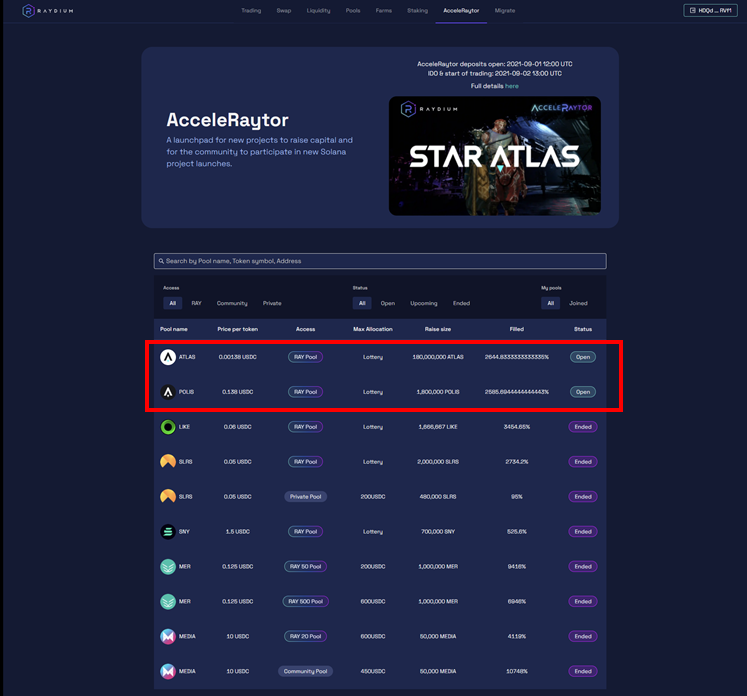Viewport: 747px width, 696px height.
Task: Click the Private Pool badge in SLRS row
Action: tap(305, 496)
